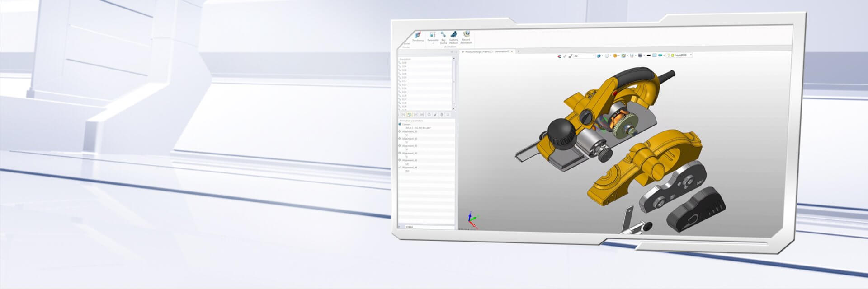Add a Key Frame from the ribbon
868x289 pixels.
point(443,37)
